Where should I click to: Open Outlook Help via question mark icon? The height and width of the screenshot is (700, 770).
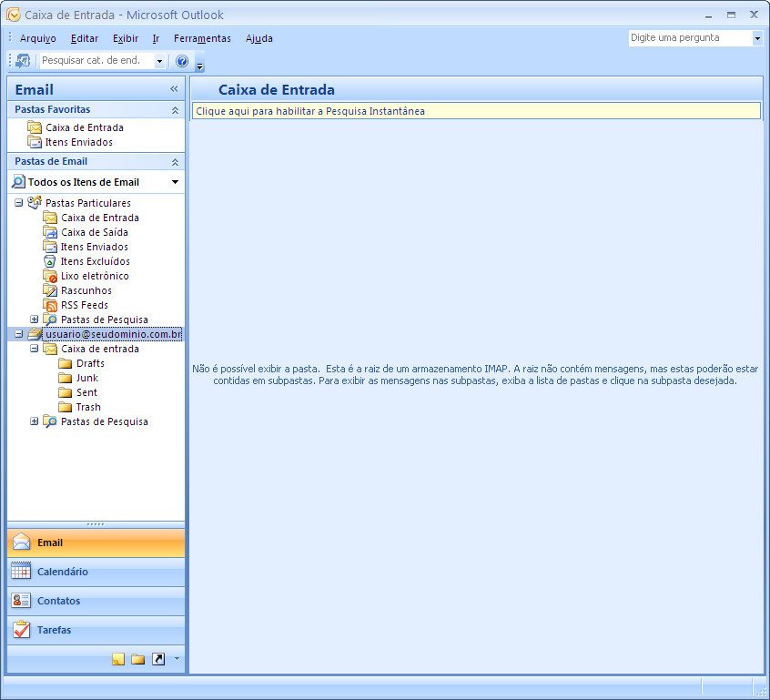pos(182,61)
